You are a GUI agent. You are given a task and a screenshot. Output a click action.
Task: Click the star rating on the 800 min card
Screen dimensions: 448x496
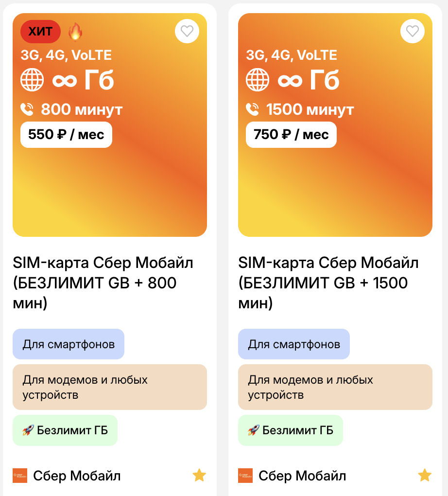click(x=199, y=475)
